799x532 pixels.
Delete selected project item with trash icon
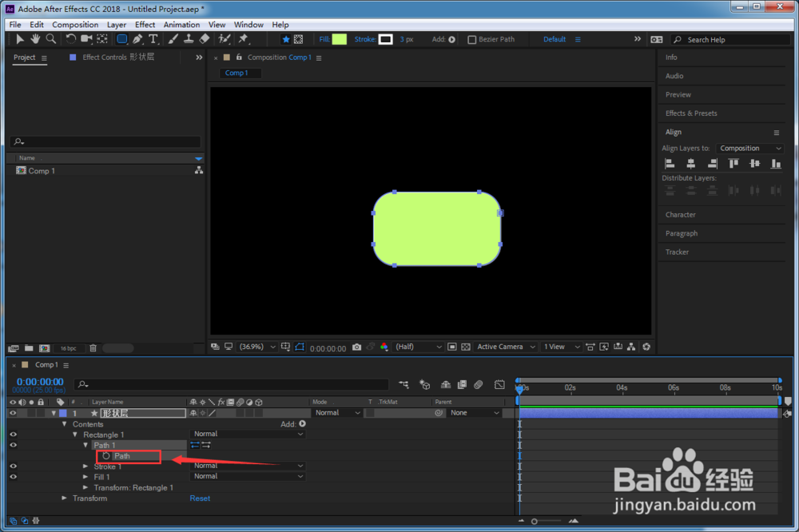tap(93, 348)
